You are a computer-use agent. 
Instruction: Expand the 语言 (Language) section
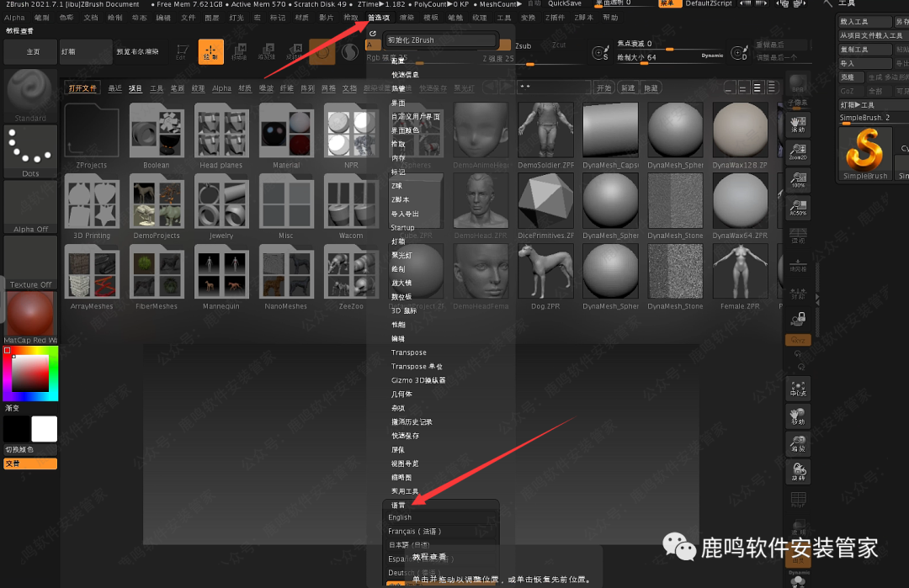(398, 505)
